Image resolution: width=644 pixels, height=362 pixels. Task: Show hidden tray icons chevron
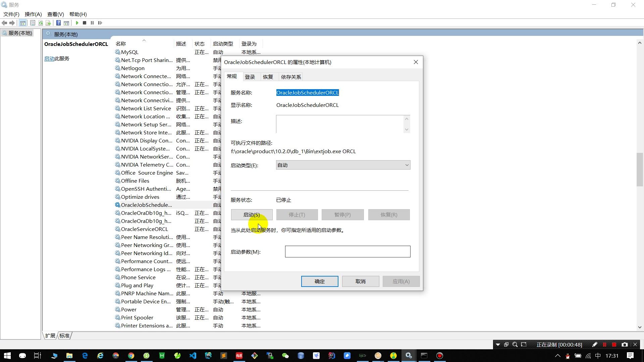pyautogui.click(x=557, y=356)
